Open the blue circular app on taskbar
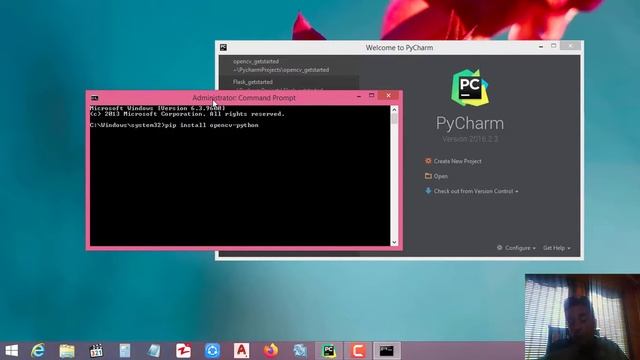This screenshot has width=640, height=360. (x=212, y=351)
